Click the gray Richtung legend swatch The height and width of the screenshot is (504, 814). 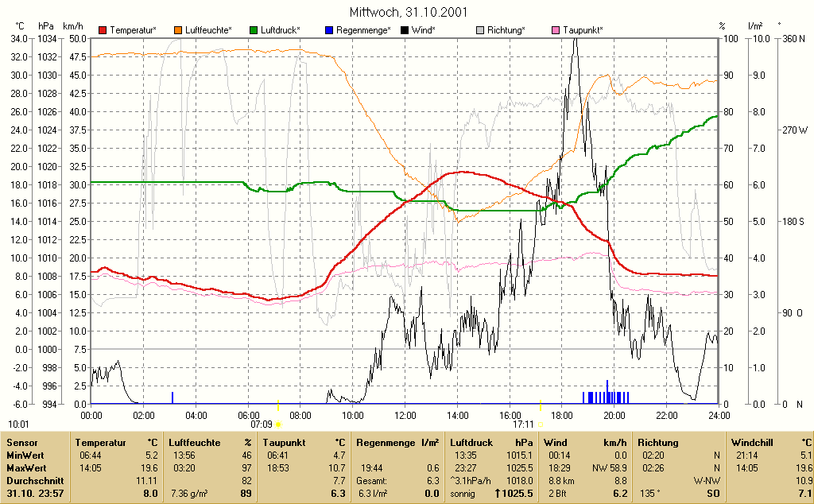click(x=480, y=30)
